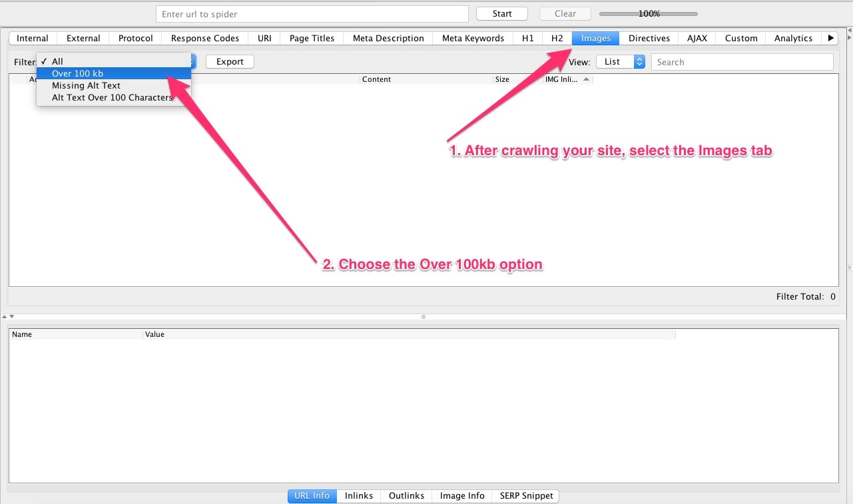Image resolution: width=853 pixels, height=504 pixels.
Task: Switch to the Images tab
Action: point(595,39)
